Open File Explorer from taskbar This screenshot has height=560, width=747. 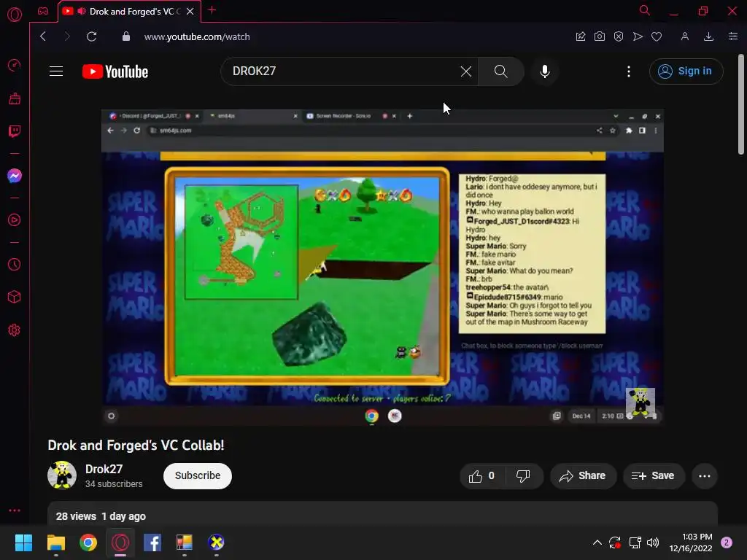55,542
